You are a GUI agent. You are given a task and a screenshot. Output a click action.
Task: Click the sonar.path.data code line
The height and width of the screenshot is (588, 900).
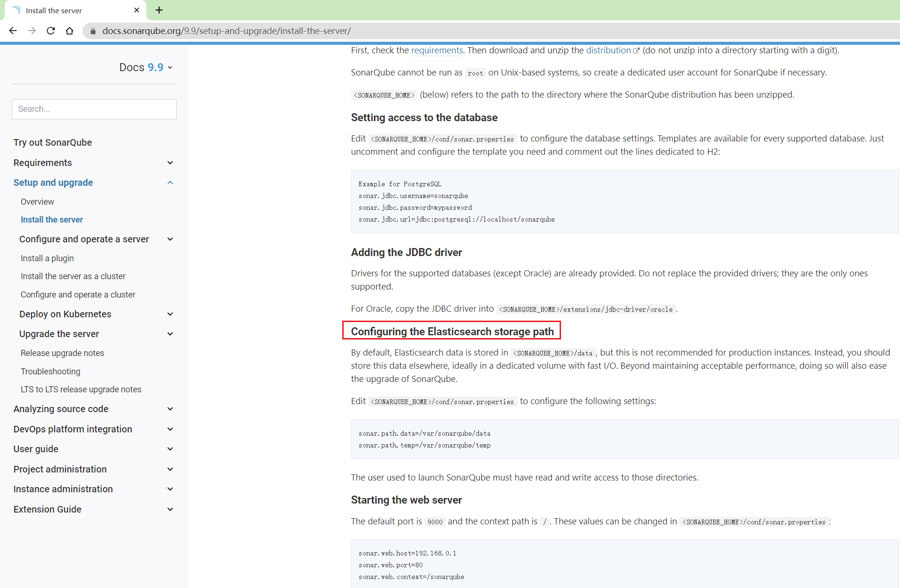424,433
